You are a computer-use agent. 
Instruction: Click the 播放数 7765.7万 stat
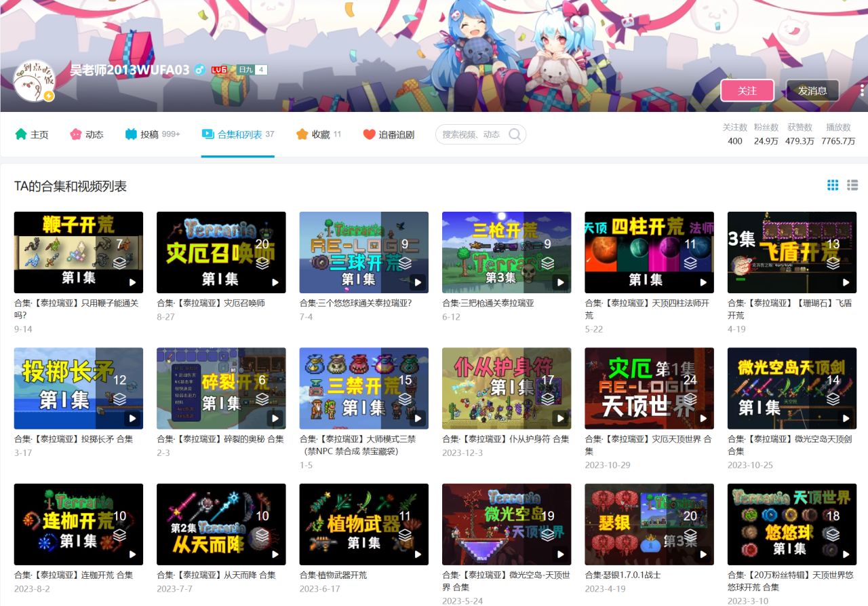(x=838, y=134)
